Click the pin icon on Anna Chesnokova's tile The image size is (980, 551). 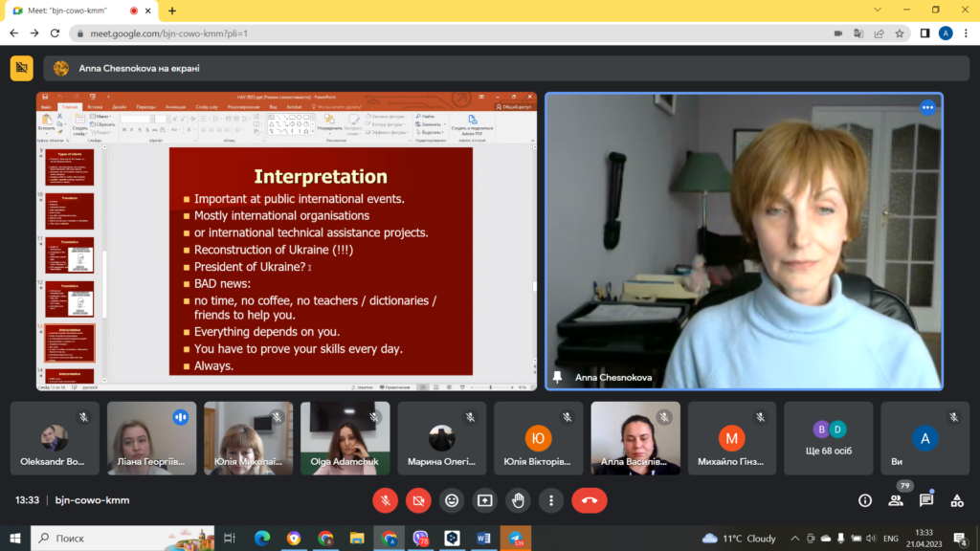pyautogui.click(x=558, y=377)
